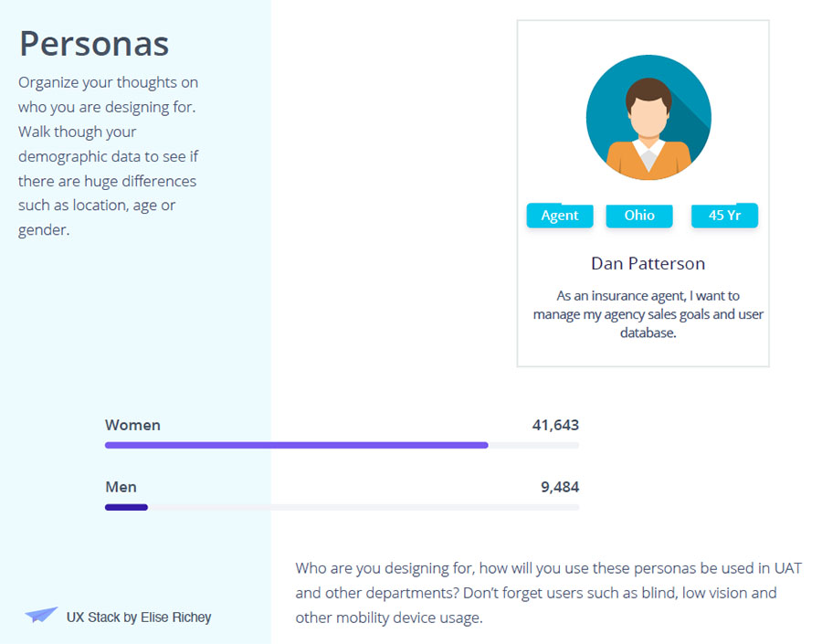Select the 45 Yr age tag
Viewport: 822px width, 644px height.
724,216
